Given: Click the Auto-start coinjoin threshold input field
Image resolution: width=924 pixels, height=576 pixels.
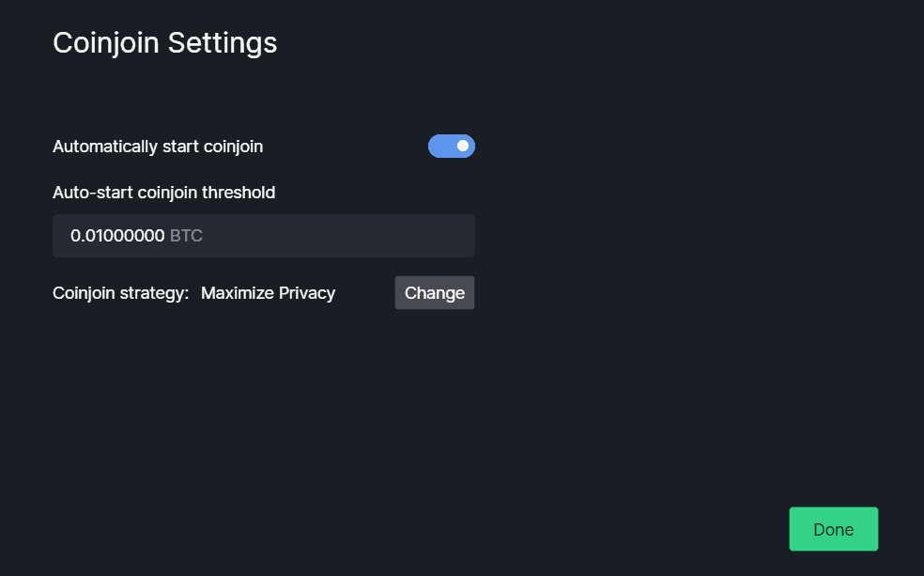Looking at the screenshot, I should (x=319, y=236).
